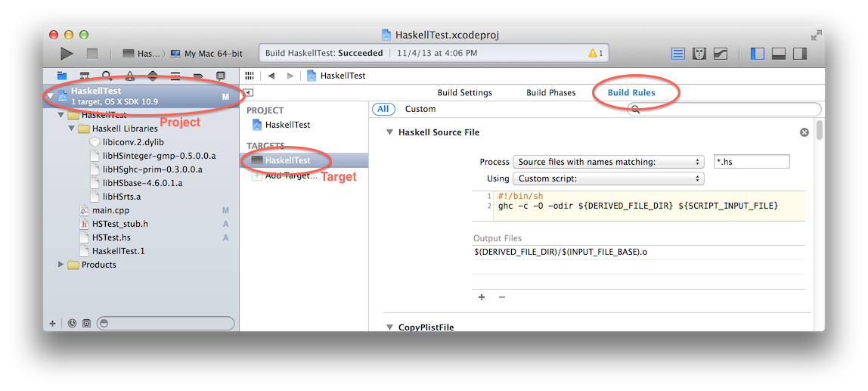
Task: Go forward with the right arrow
Action: click(x=290, y=76)
